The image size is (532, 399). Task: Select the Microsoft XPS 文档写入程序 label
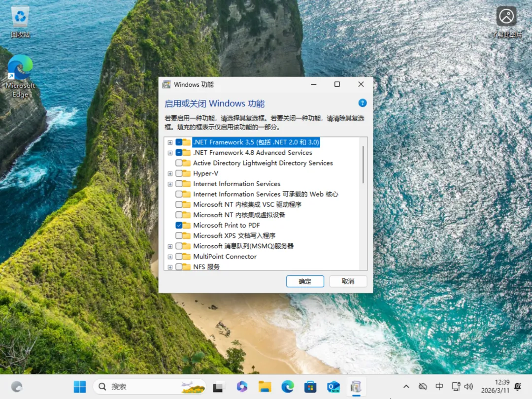(234, 235)
